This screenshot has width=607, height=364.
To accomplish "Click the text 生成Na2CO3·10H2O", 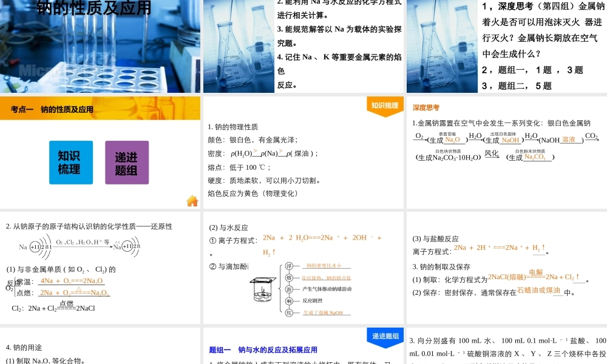I will coord(448,158).
